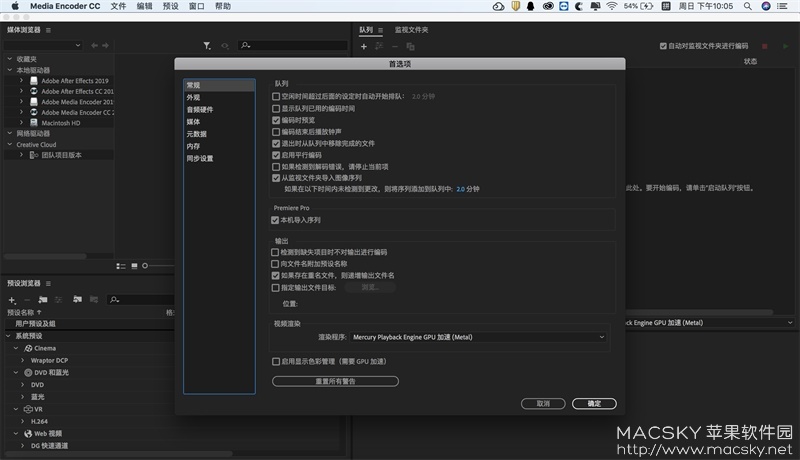The height and width of the screenshot is (460, 800).
Task: Collapse the 收藏夹 tree node
Action: click(10, 59)
